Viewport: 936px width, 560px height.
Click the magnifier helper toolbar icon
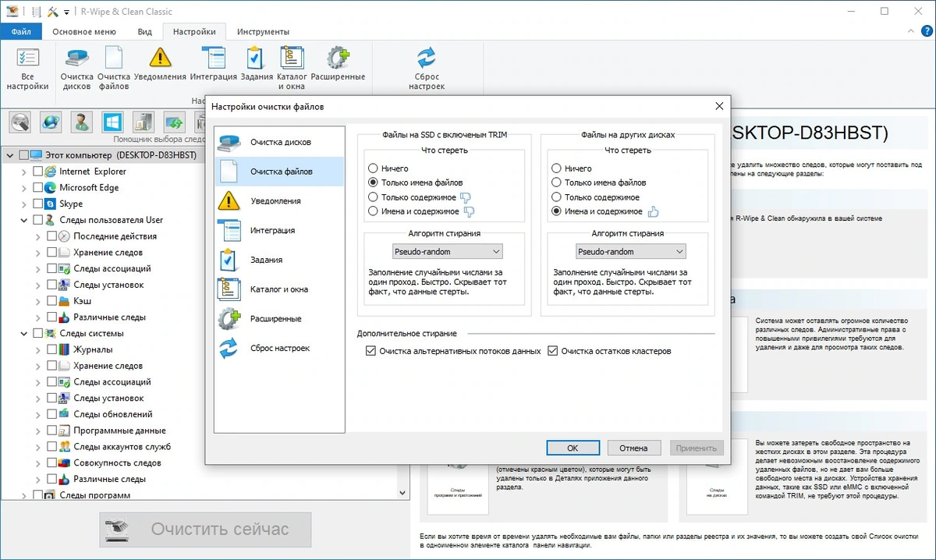pyautogui.click(x=20, y=122)
